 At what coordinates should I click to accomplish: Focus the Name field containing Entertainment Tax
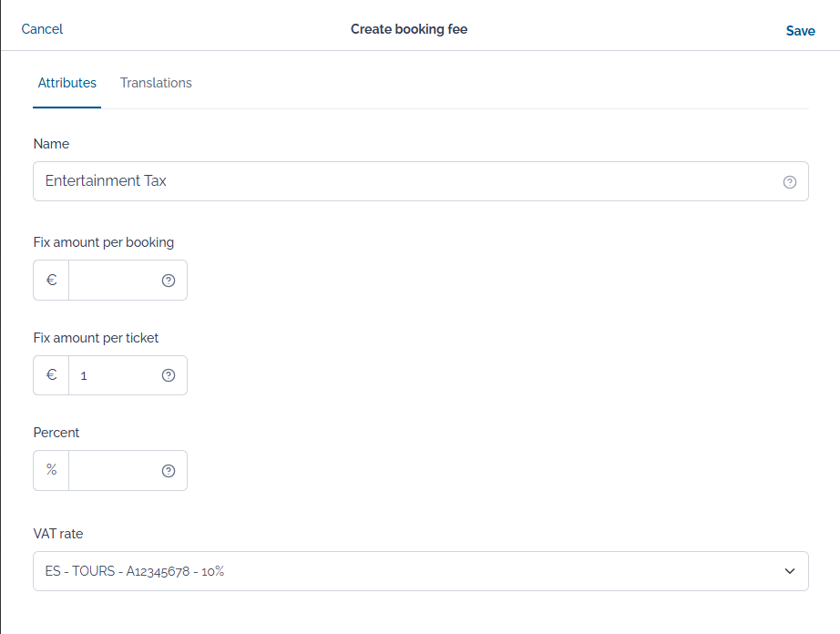[x=401, y=181]
